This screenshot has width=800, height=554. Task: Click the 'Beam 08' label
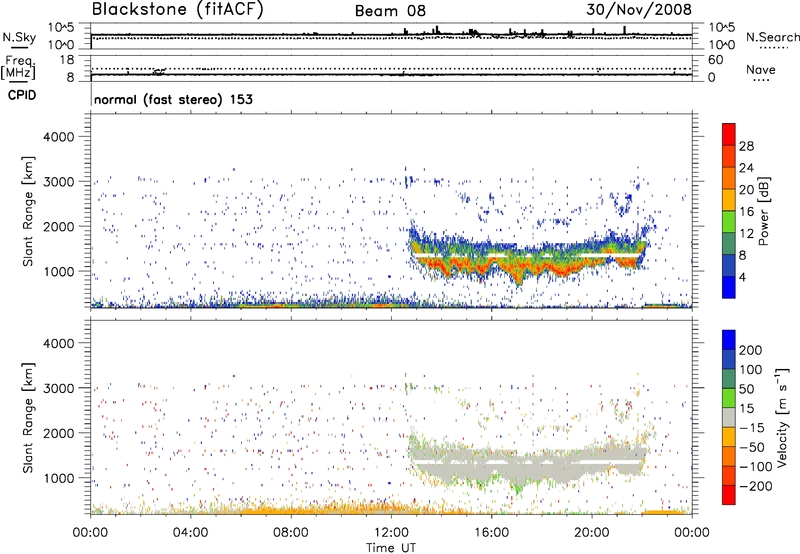coord(390,11)
